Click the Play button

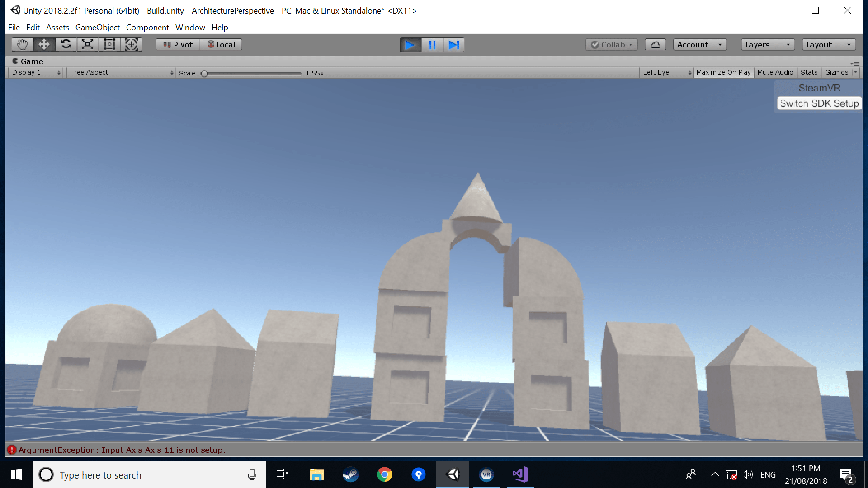[410, 45]
